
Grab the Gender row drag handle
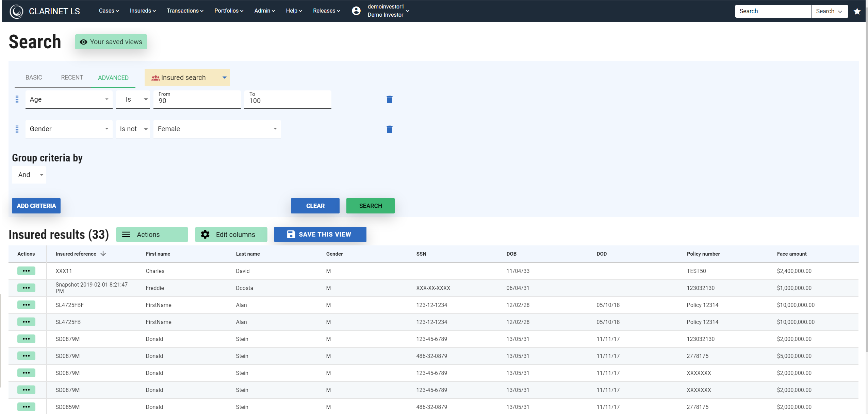17,129
